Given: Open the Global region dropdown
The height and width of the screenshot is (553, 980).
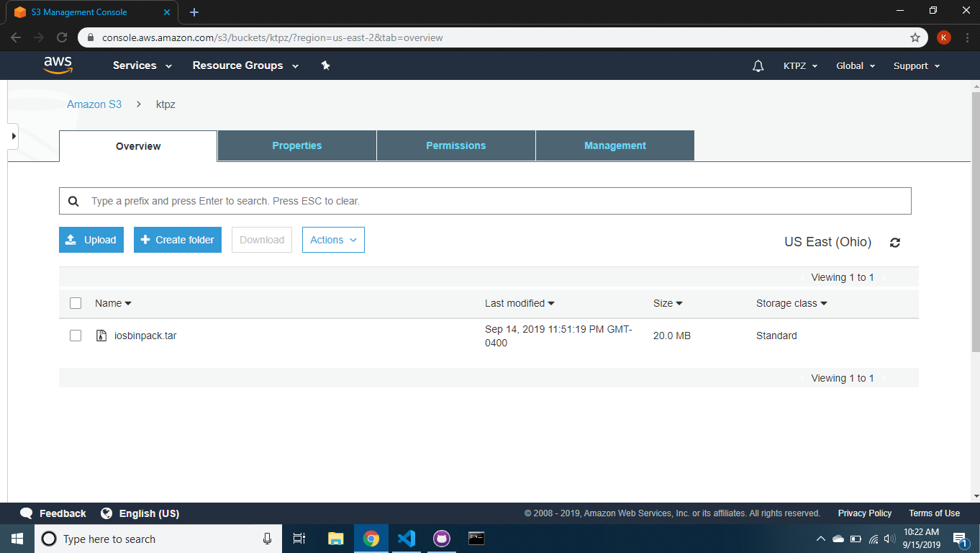Looking at the screenshot, I should pos(856,66).
